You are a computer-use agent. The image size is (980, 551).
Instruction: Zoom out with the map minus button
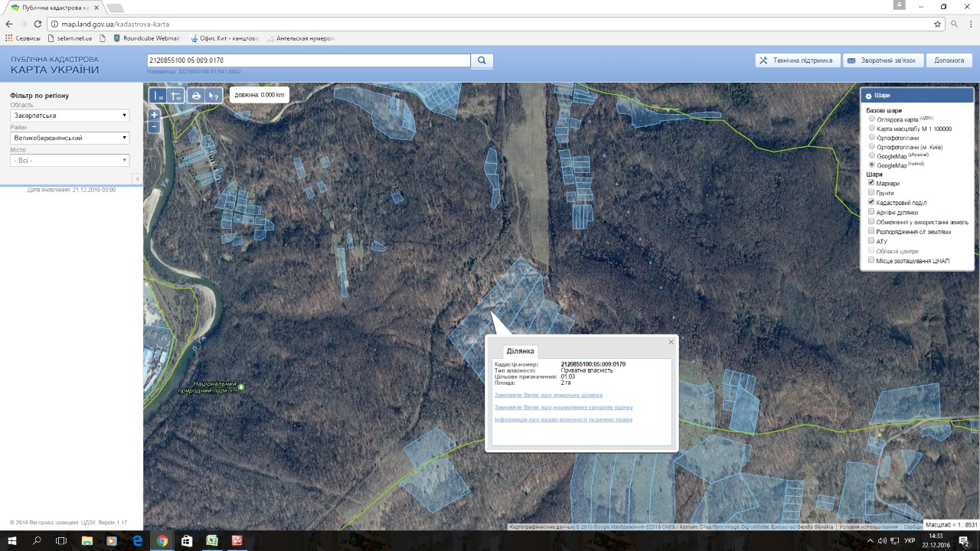154,126
